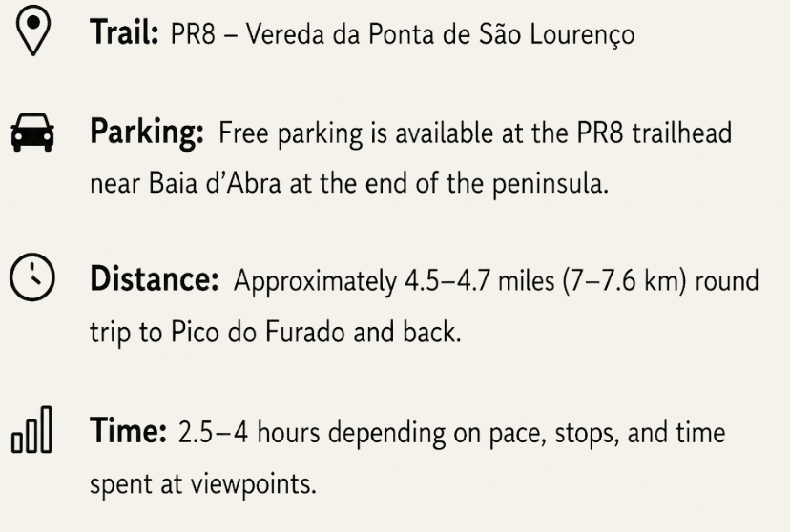Click the 2.5–4 hours duration text

coord(249,432)
